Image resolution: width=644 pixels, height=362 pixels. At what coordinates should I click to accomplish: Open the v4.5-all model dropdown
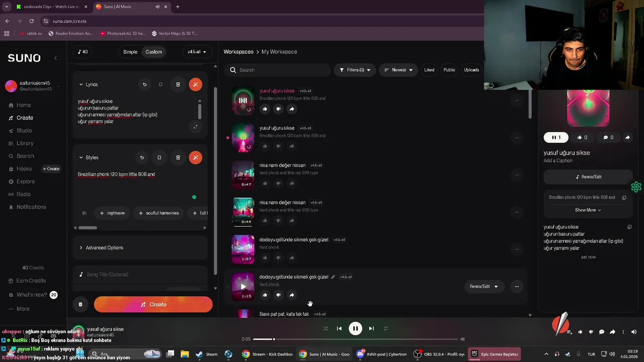coord(197,52)
